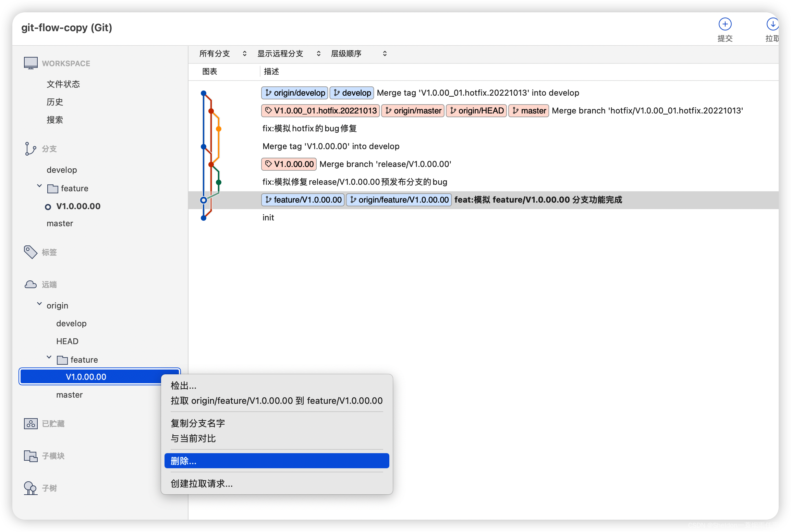Click the current-branch circle beside V1.0.00.00
This screenshot has height=532, width=791.
click(x=48, y=207)
